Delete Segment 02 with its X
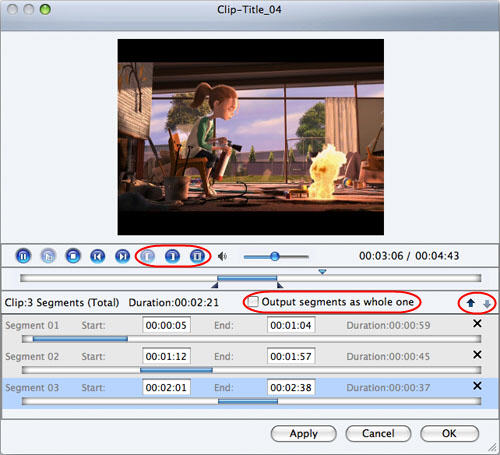The width and height of the screenshot is (500, 455). click(477, 354)
